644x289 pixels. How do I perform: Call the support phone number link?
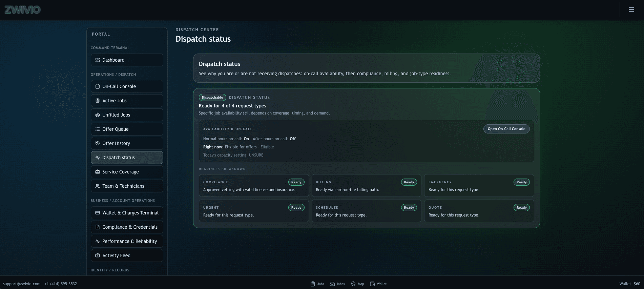pos(61,284)
